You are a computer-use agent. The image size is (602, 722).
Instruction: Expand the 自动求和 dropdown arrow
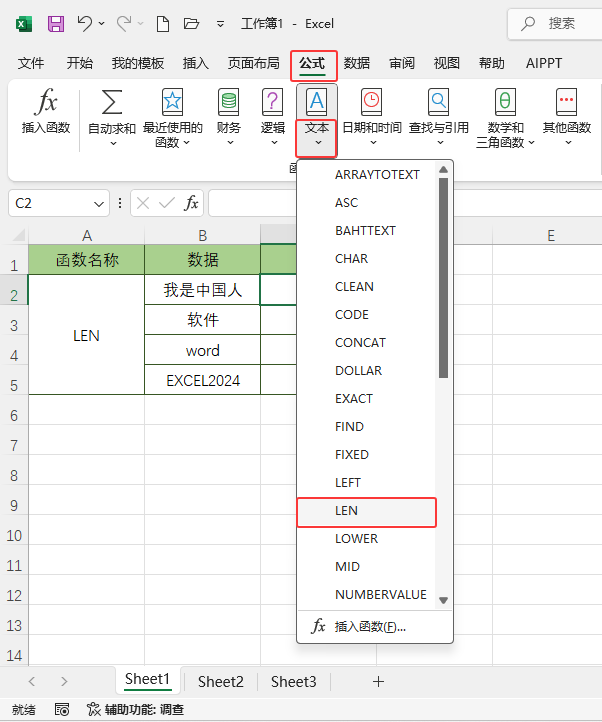click(113, 143)
